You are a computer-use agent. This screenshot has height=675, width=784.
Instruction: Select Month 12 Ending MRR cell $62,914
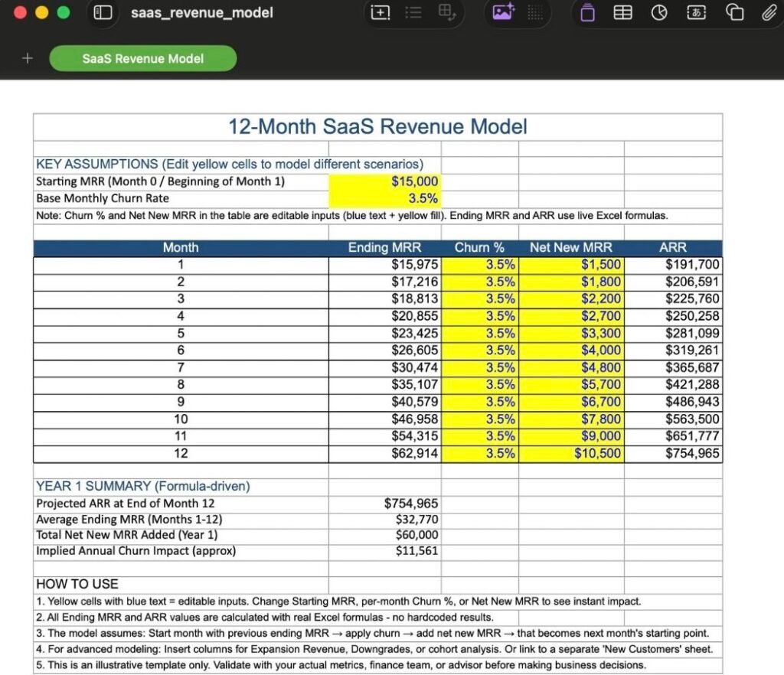[385, 454]
